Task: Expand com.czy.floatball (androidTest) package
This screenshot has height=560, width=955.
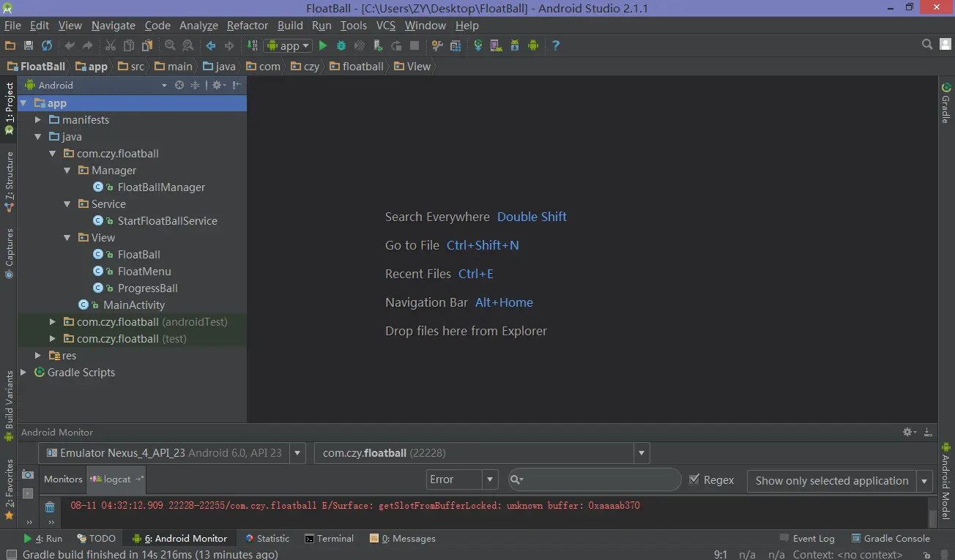Action: coord(53,321)
